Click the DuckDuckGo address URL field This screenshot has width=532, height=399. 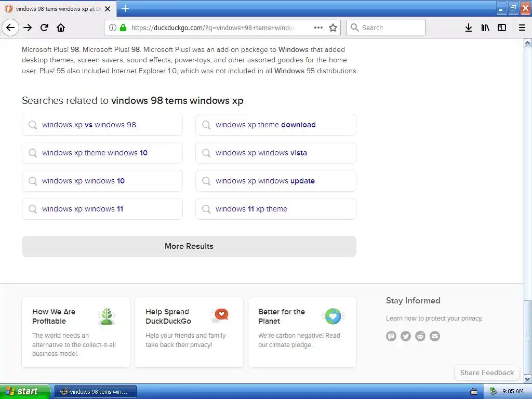pos(212,28)
